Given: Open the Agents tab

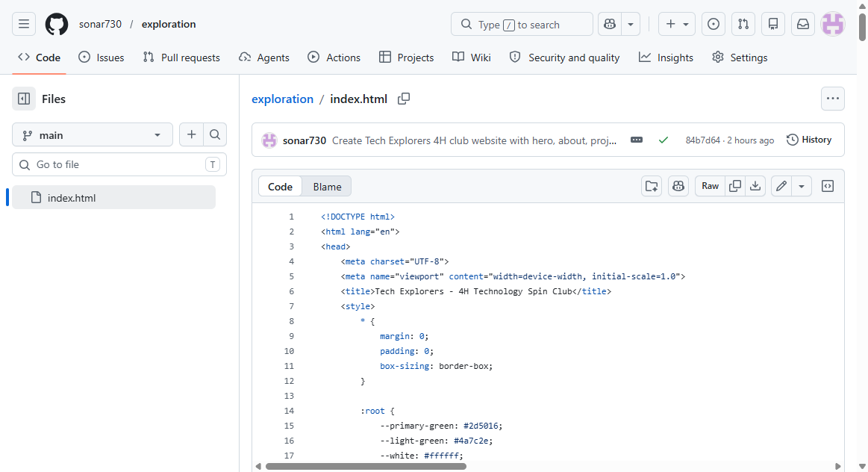Looking at the screenshot, I should 264,58.
